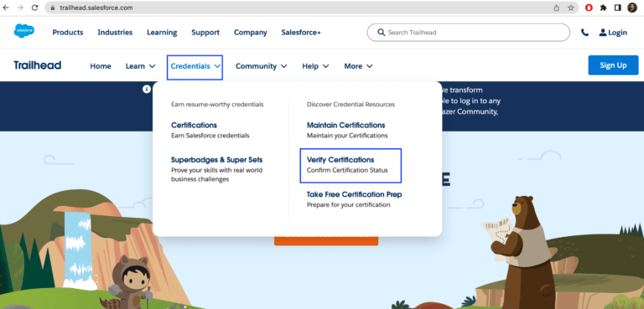Expand the Help dropdown menu
The image size is (644, 309).
[315, 66]
